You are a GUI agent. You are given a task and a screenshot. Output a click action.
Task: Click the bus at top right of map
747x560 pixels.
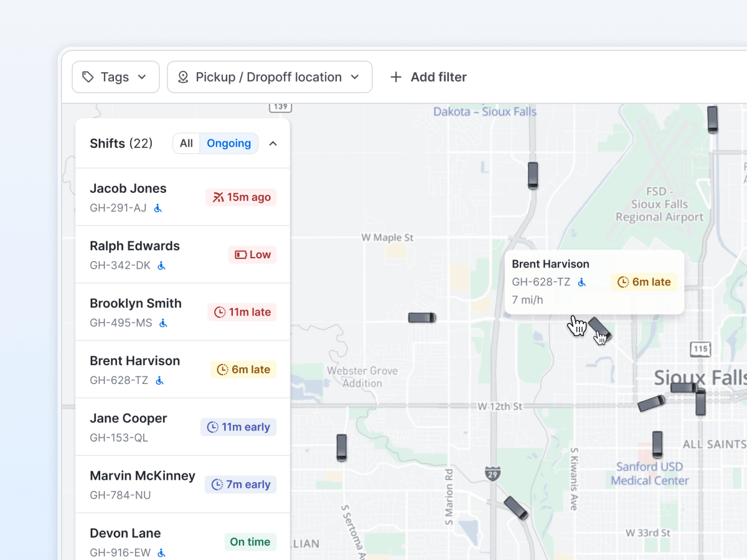click(x=713, y=119)
